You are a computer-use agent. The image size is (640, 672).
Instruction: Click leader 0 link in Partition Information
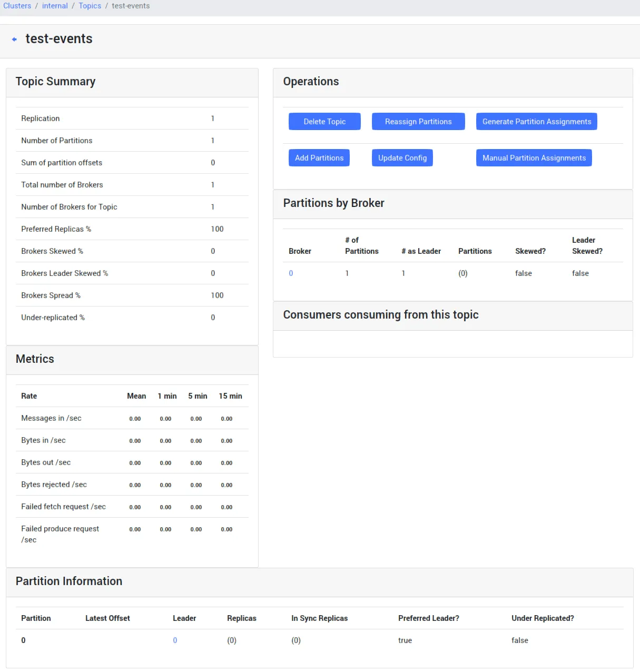click(x=175, y=640)
